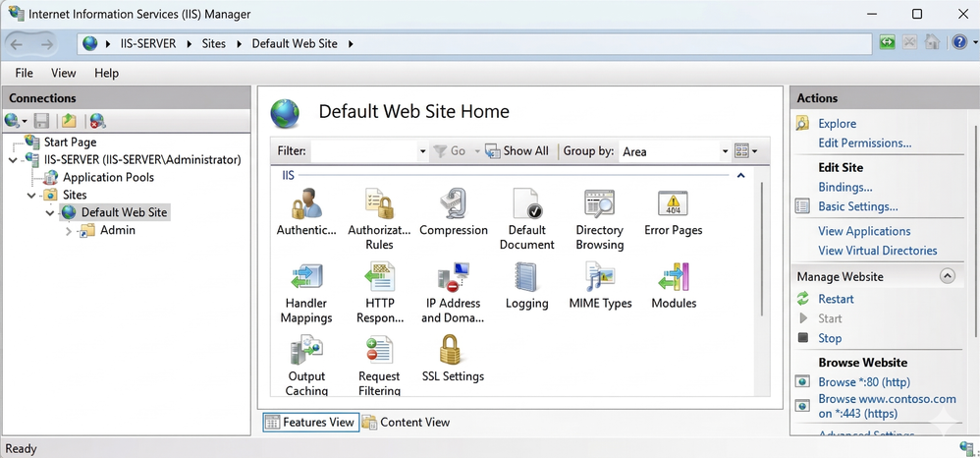
Task: Click the Help question mark icon
Action: point(960,42)
